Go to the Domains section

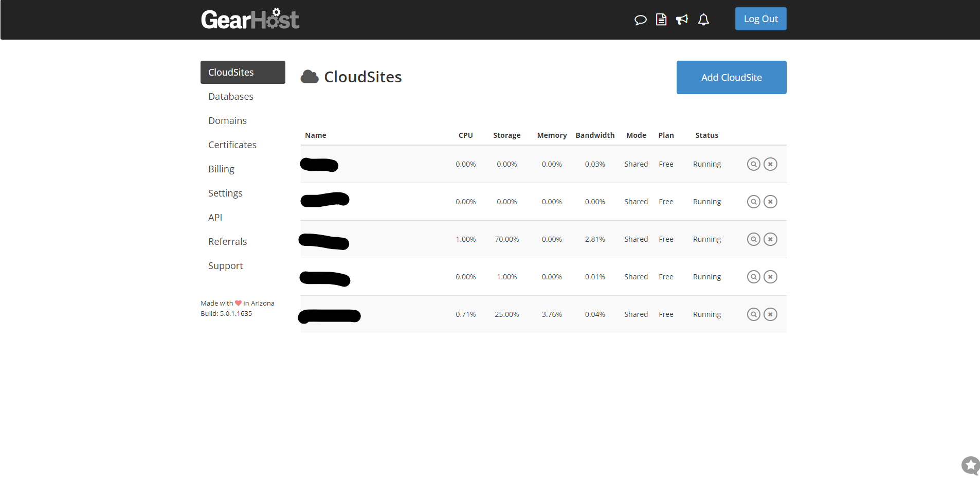coord(227,121)
